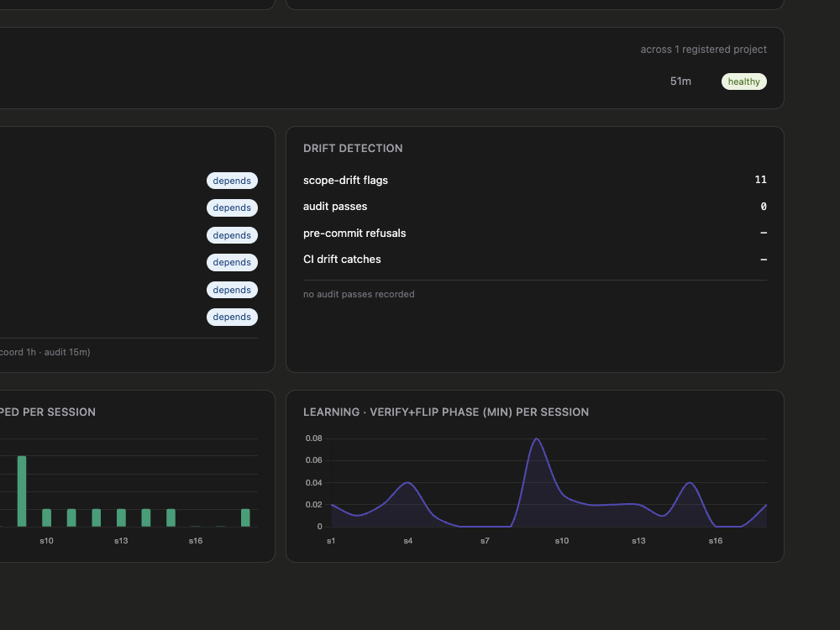This screenshot has height=630, width=840.
Task: Click the "LEARNING · VERIFY+FLIP PHASE (MIN) PER SESSION" title
Action: (446, 412)
